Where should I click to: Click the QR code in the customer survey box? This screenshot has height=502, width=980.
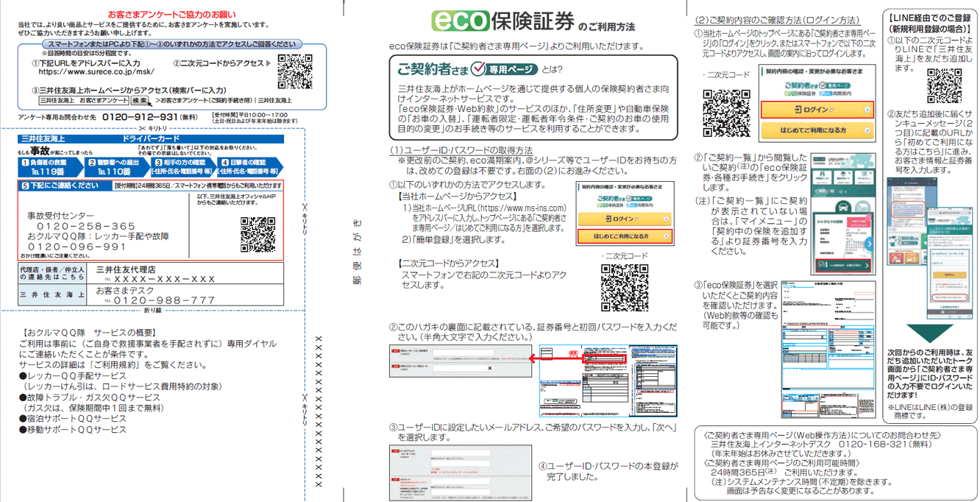click(x=291, y=67)
